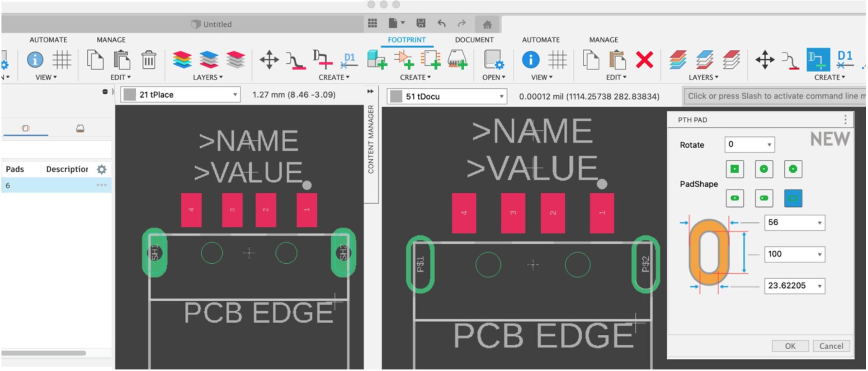
Task: Open the gear settings icon beside Description
Action: click(x=102, y=169)
